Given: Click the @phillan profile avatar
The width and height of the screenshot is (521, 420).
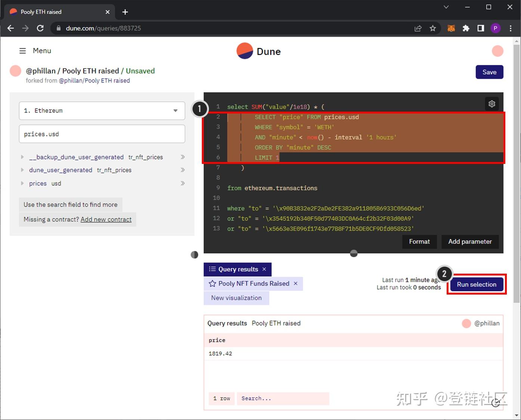Looking at the screenshot, I should tap(466, 323).
